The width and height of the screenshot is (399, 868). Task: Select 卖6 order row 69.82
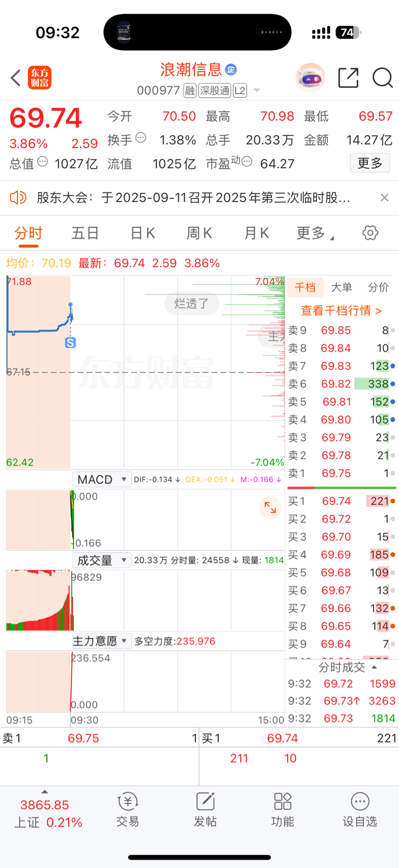coord(342,384)
